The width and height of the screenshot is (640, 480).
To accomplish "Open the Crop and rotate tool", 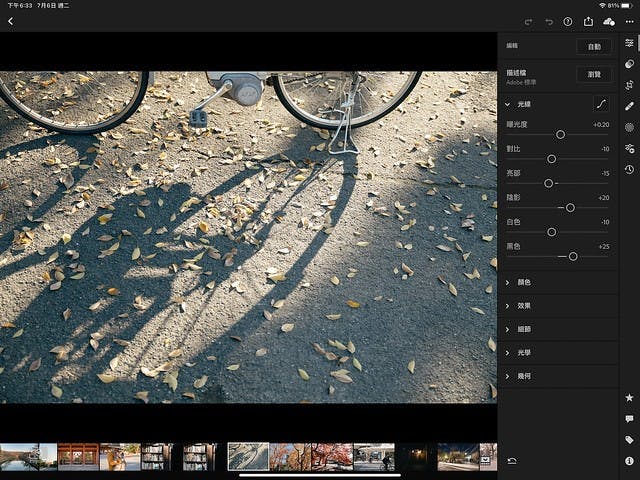I will [629, 85].
